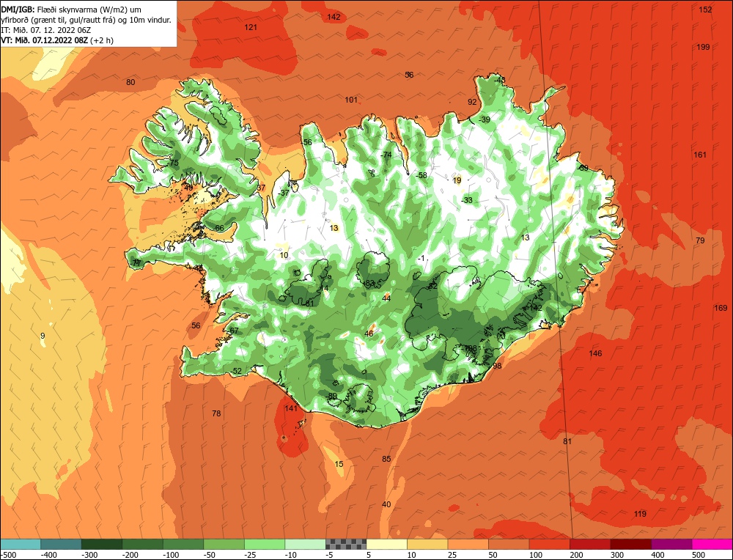The image size is (733, 560).
Task: Click the map value 15 in the southern sea
Action: pyautogui.click(x=339, y=464)
